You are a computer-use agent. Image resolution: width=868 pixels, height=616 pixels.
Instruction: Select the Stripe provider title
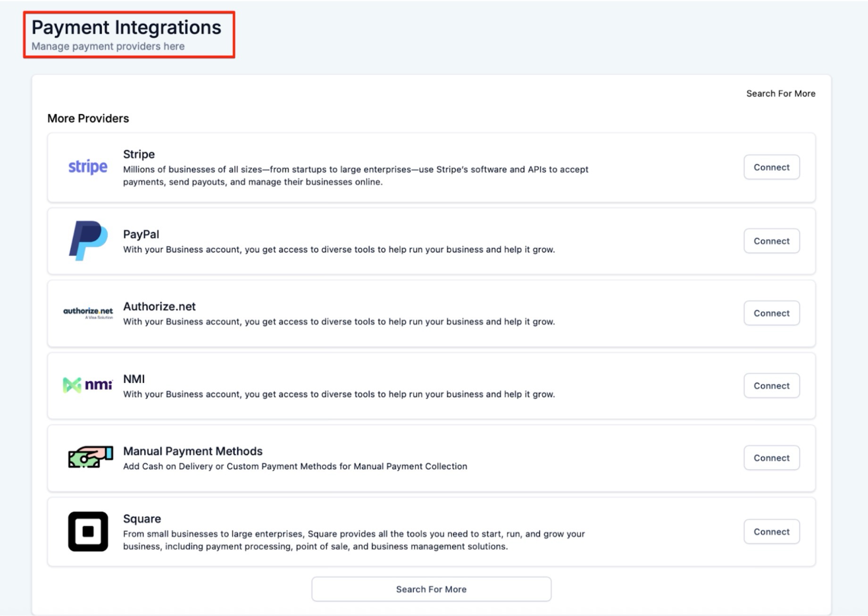click(139, 154)
